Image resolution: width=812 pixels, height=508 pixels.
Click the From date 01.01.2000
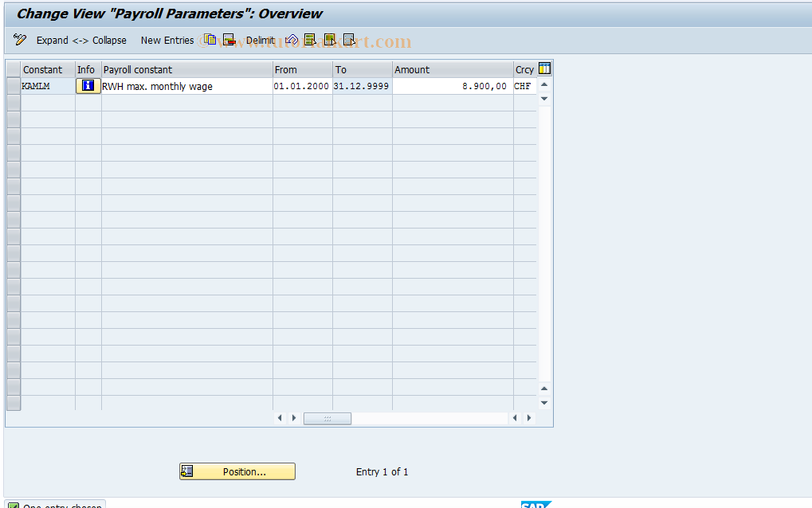(303, 86)
